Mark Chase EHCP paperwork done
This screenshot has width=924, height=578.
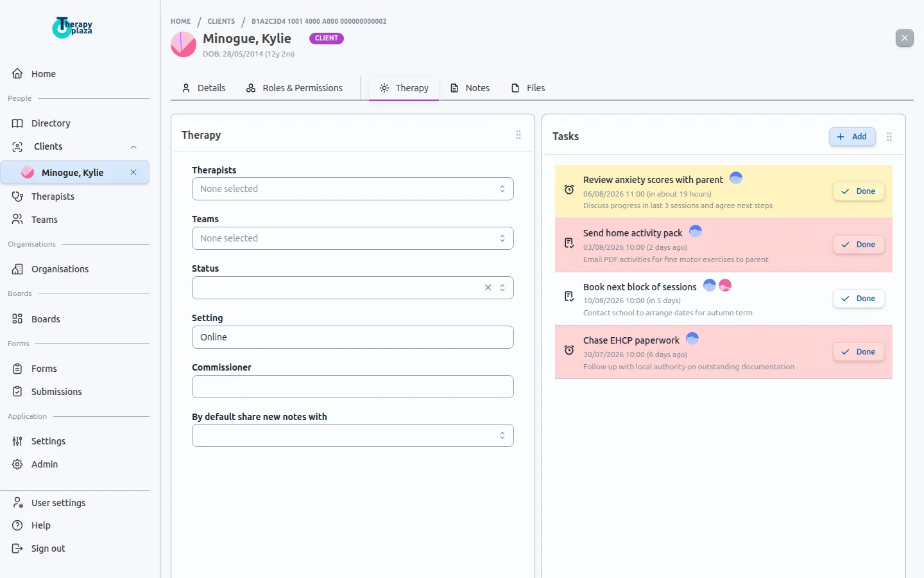click(859, 352)
